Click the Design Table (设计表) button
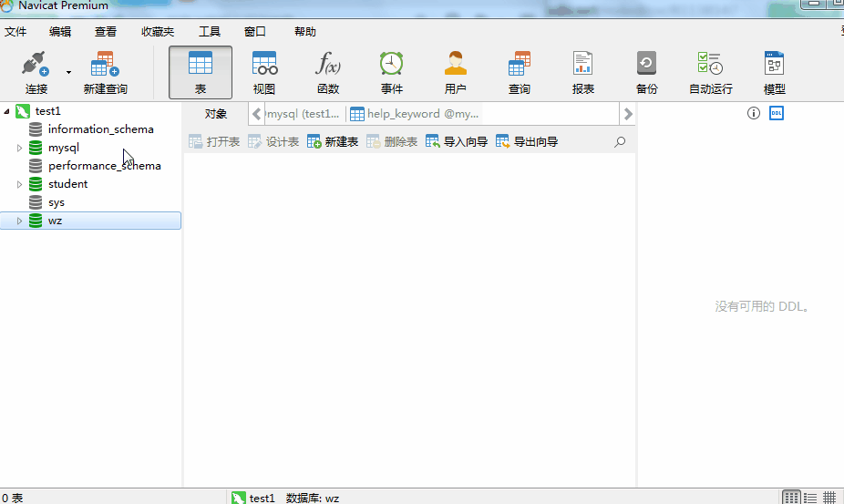 (273, 141)
